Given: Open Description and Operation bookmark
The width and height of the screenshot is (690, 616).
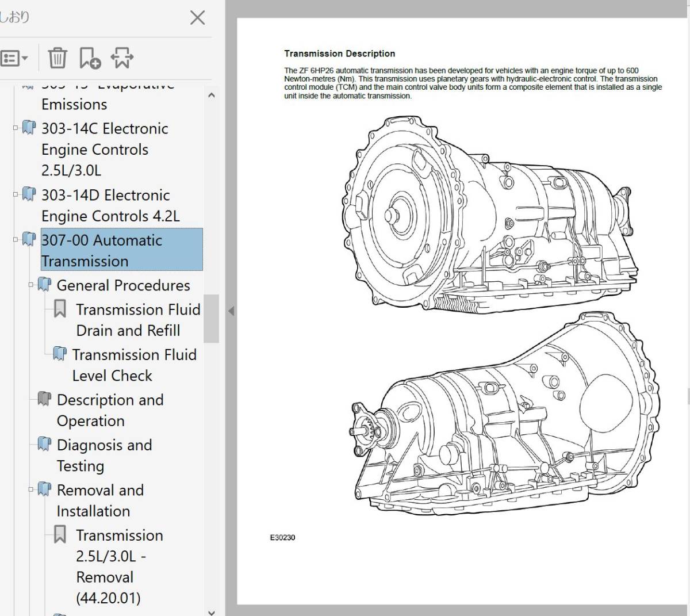Looking at the screenshot, I should click(110, 410).
